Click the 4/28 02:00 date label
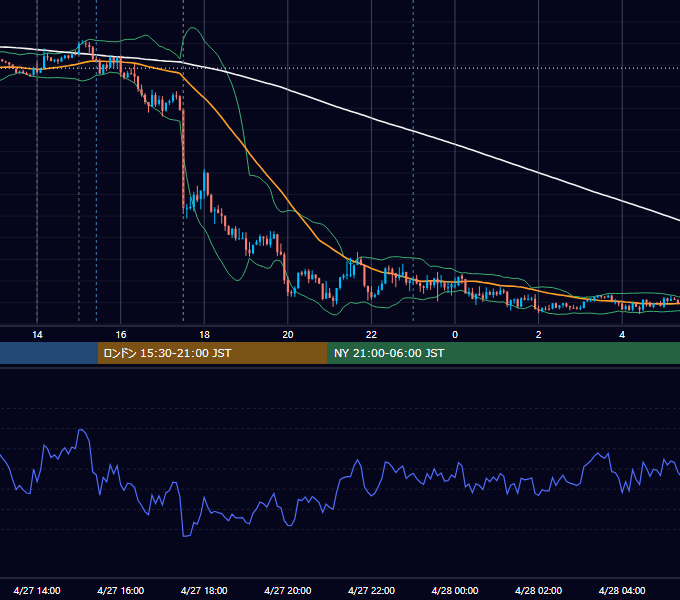This screenshot has width=680, height=600. click(538, 590)
